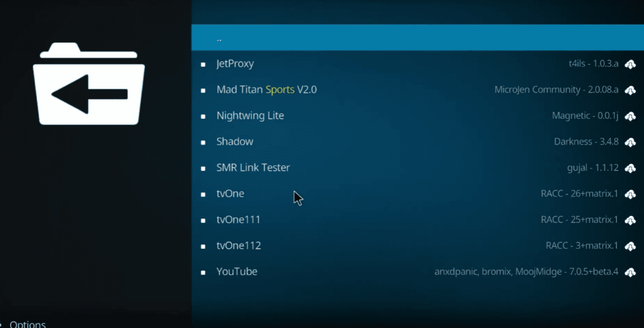The height and width of the screenshot is (328, 644).
Task: Click "Darkness - 3.4.8" version text
Action: (x=586, y=142)
